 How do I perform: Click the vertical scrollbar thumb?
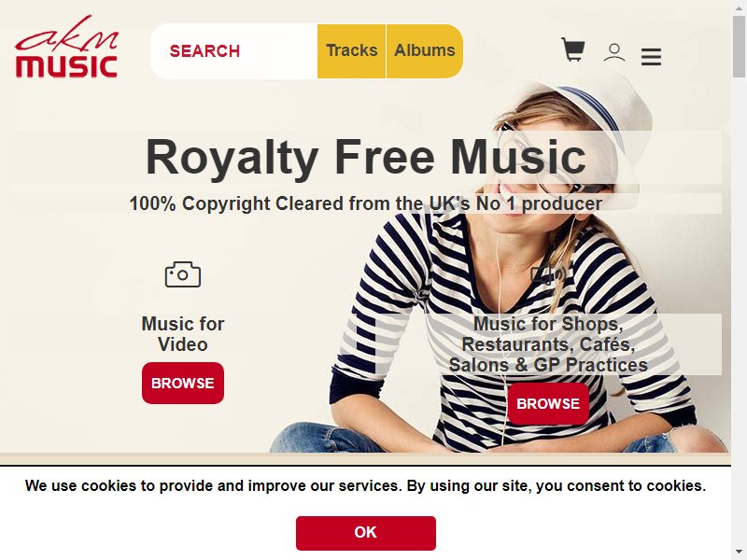point(739,45)
